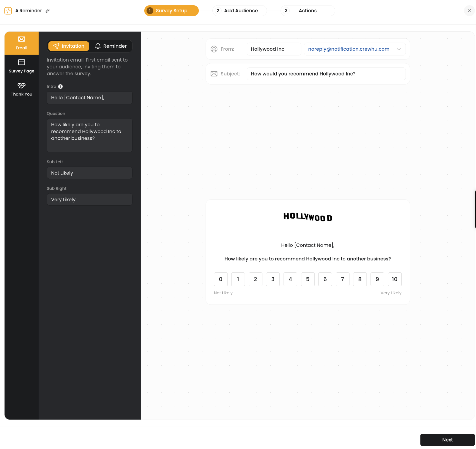The width and height of the screenshot is (476, 449).
Task: Click the Next button
Action: (447, 440)
